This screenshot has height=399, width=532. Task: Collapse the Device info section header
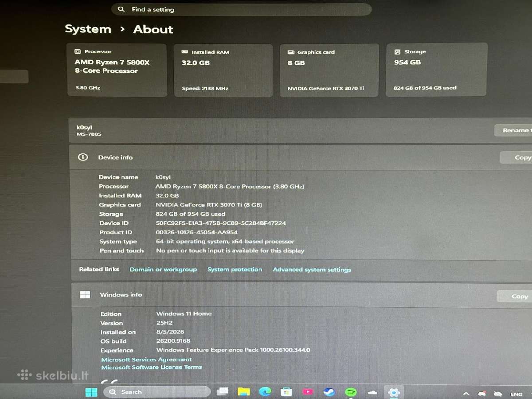click(301, 157)
